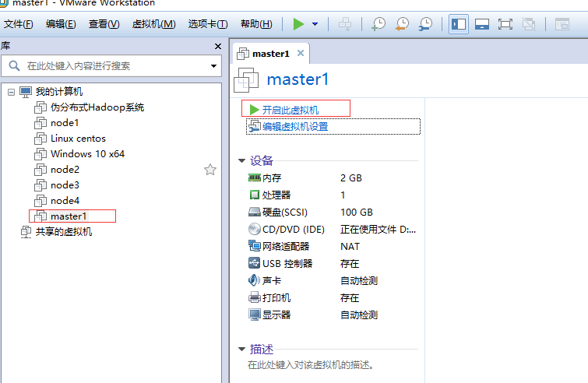The width and height of the screenshot is (588, 383).
Task: Select the 伪分布式Hadoop系统 virtual machine
Action: pyautogui.click(x=97, y=107)
